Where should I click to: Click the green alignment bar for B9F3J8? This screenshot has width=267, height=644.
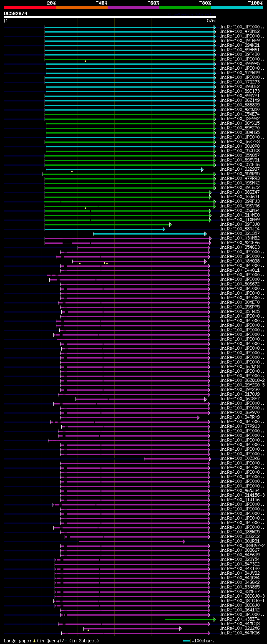coord(108,225)
